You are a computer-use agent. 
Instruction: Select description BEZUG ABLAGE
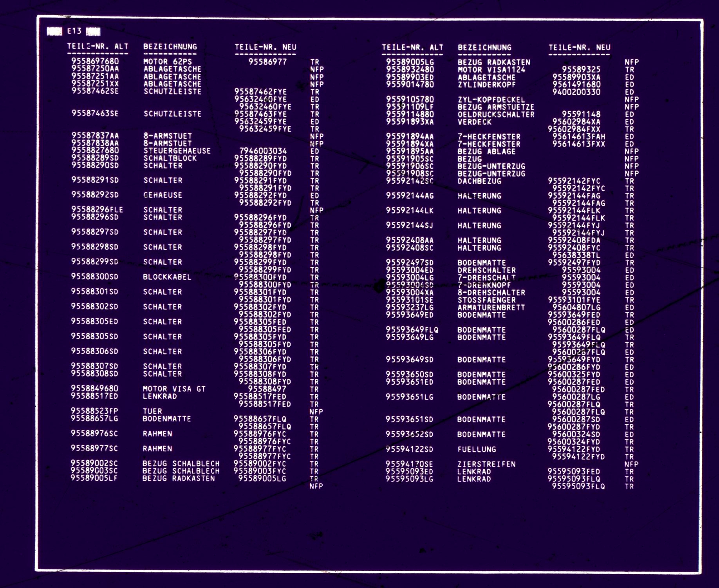pyautogui.click(x=487, y=152)
